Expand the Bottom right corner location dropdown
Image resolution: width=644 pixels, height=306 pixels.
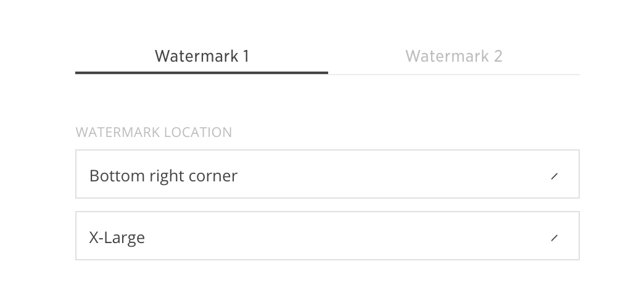coord(327,174)
